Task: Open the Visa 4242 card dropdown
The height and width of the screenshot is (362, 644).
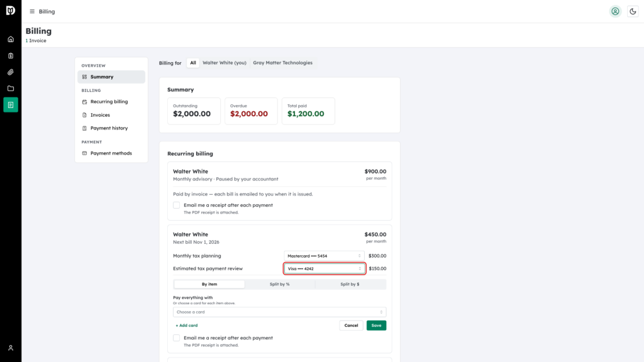Action: point(324,269)
